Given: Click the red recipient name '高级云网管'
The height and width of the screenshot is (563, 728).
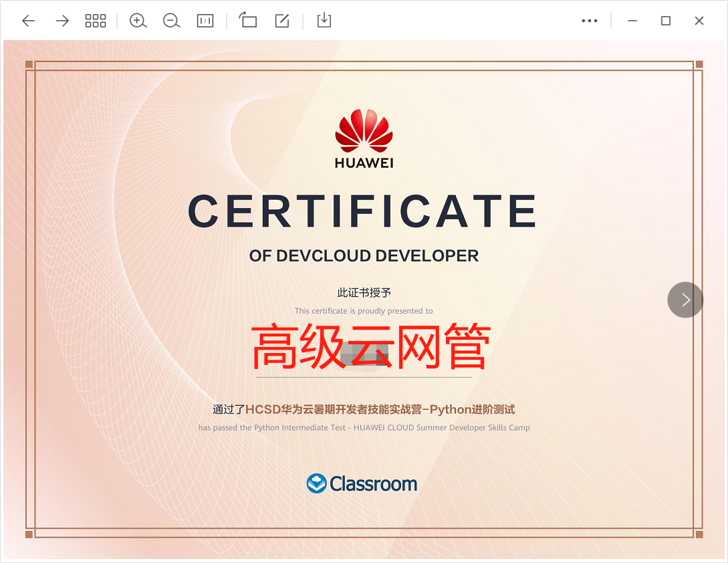Looking at the screenshot, I should tap(371, 347).
